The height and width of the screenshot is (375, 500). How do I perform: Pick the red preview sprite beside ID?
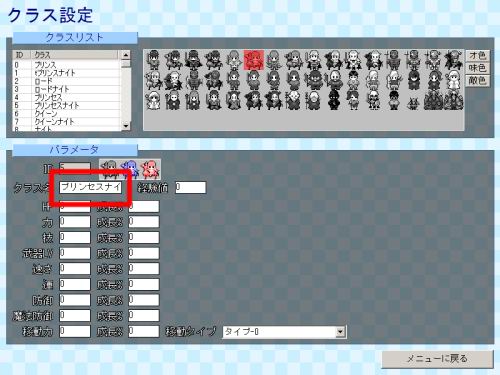coord(150,169)
